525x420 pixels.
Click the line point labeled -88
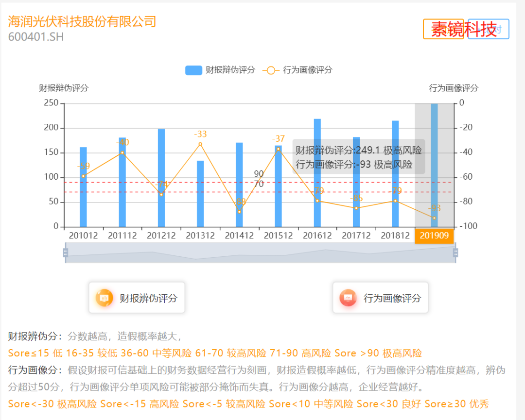pos(239,212)
